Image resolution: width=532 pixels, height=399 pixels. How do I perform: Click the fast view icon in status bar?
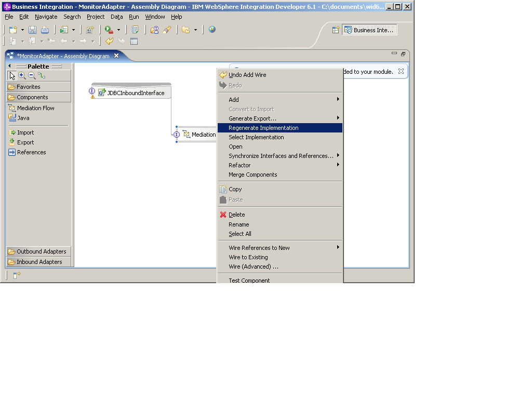(17, 275)
